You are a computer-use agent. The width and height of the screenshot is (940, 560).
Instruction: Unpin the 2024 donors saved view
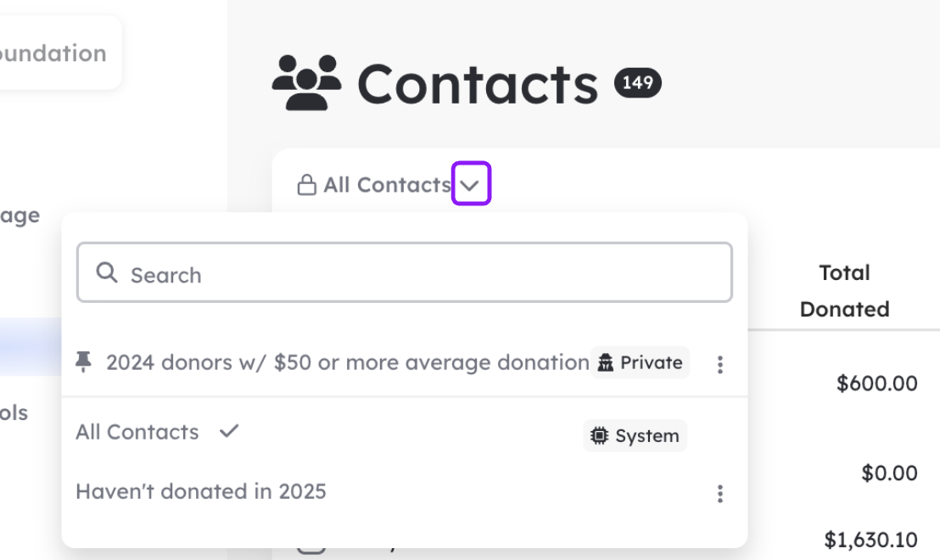pyautogui.click(x=83, y=361)
